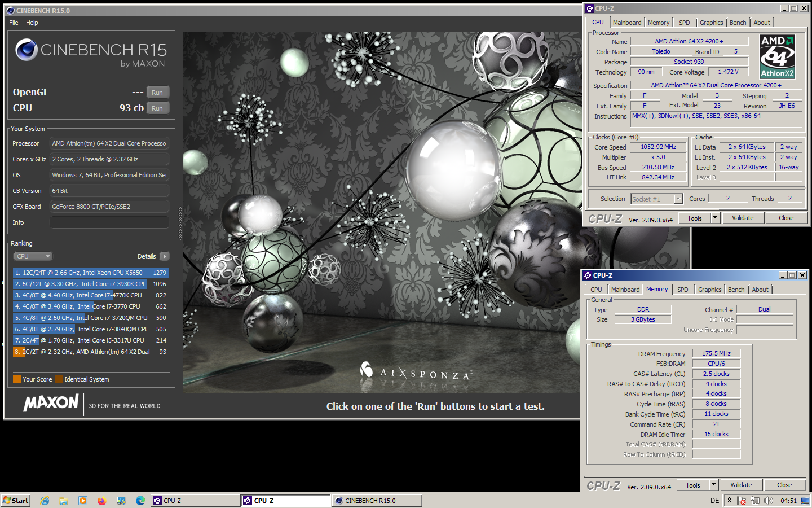
Task: Open Graphics tab in upper CPU-Z window
Action: click(711, 23)
